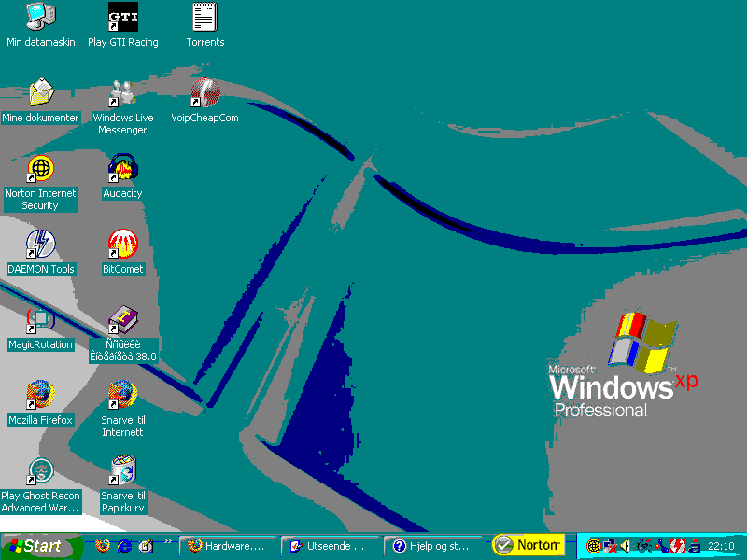Switch to the Hardware Firefox taskbar window

coord(228,546)
